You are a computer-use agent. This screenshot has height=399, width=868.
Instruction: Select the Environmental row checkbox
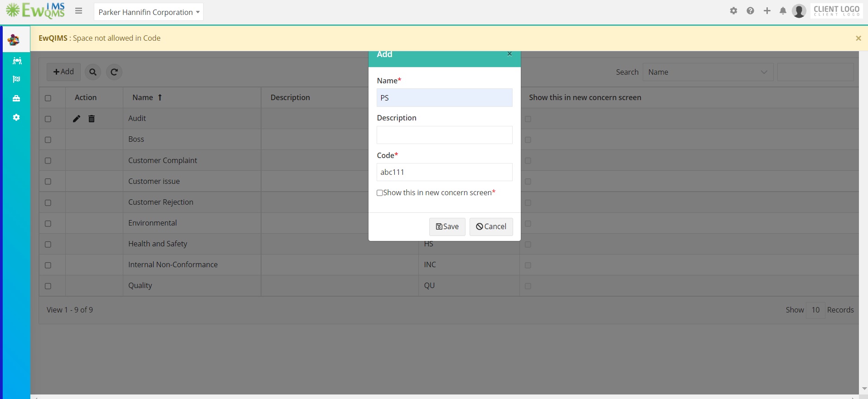pyautogui.click(x=48, y=223)
